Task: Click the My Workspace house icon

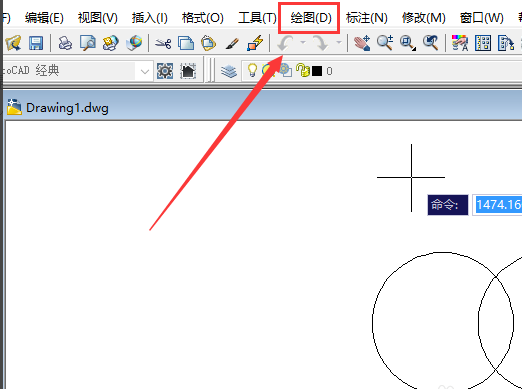Action: [x=188, y=71]
